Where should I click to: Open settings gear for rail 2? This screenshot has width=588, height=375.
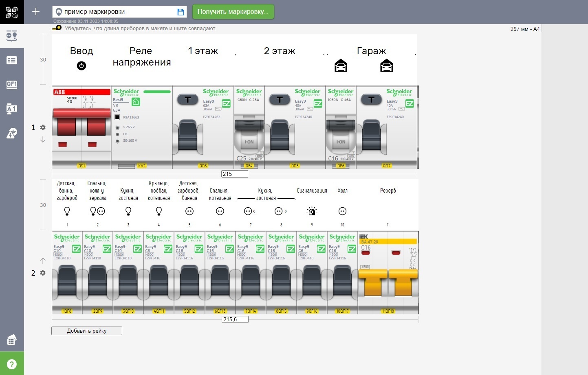pyautogui.click(x=43, y=273)
